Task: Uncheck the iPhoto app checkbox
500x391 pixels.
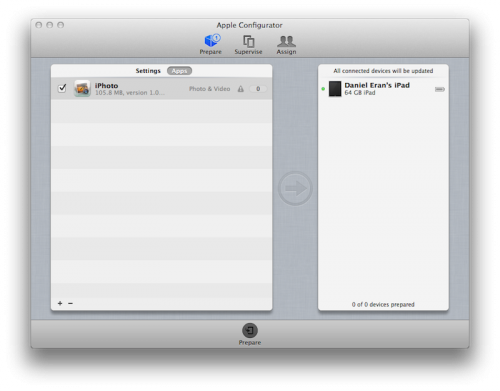Action: [62, 88]
